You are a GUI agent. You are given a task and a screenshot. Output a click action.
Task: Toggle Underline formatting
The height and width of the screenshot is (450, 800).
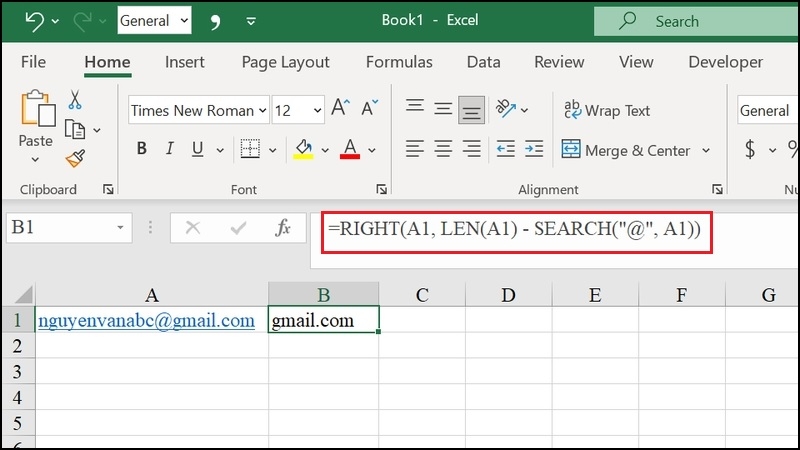tap(197, 149)
